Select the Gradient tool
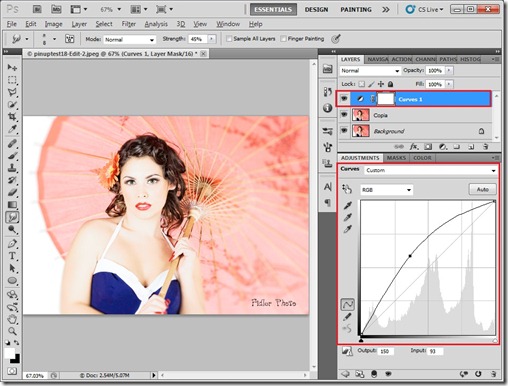508x386 pixels. coord(12,205)
